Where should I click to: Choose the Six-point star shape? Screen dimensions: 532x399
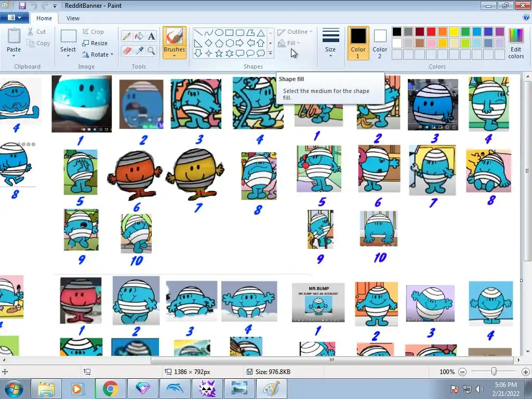(x=229, y=54)
